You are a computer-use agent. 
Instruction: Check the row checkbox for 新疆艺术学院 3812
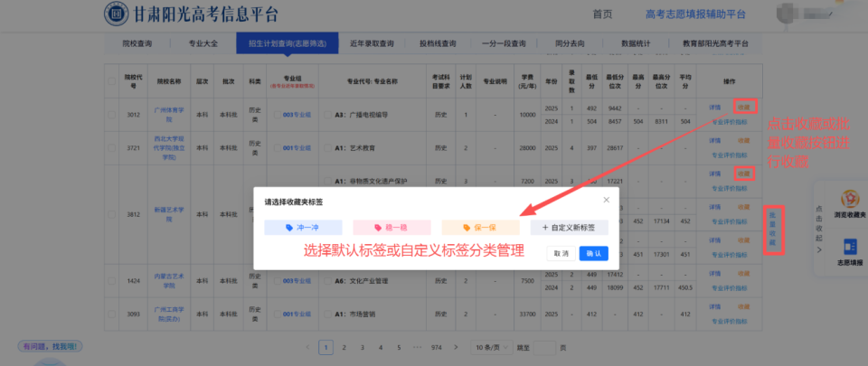click(112, 214)
